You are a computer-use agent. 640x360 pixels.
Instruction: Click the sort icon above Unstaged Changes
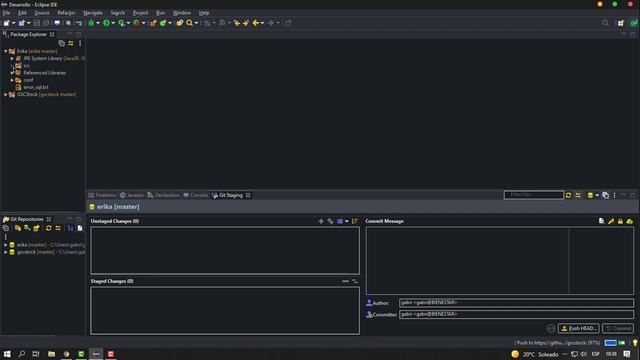click(x=355, y=221)
